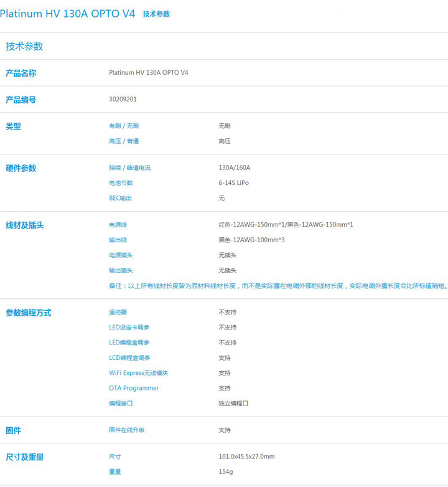Click the 支持 value for WiFi Express
This screenshot has width=448, height=487.
pyautogui.click(x=225, y=373)
